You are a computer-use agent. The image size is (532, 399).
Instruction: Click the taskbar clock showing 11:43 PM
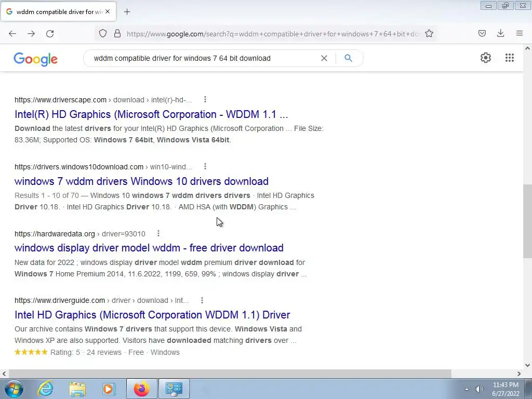point(506,389)
